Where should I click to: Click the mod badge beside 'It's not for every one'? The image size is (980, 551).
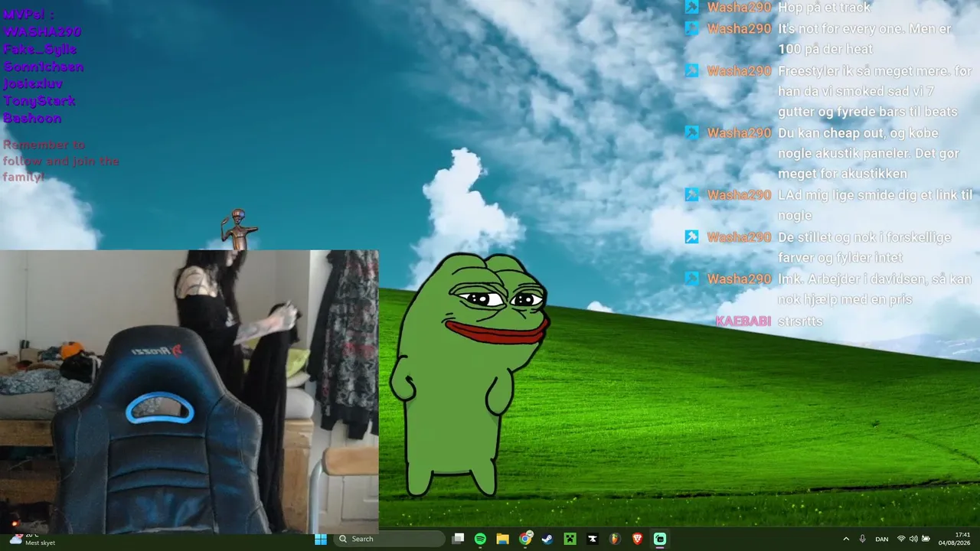691,28
